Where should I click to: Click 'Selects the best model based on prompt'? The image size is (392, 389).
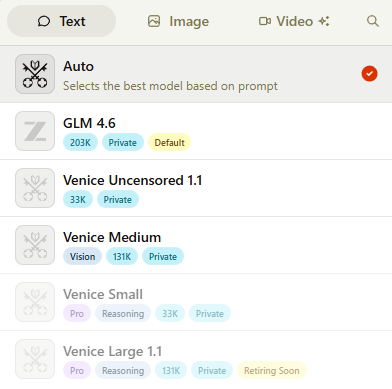pyautogui.click(x=170, y=86)
